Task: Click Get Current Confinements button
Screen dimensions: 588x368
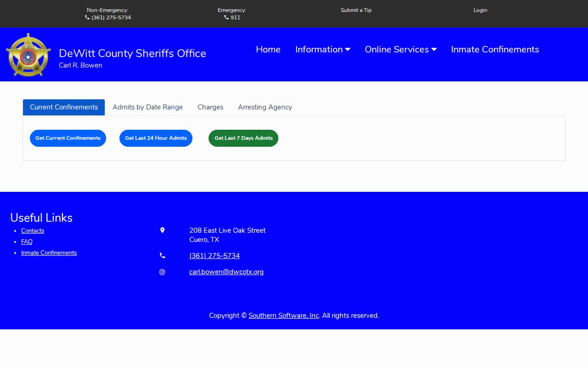Action: coord(68,138)
